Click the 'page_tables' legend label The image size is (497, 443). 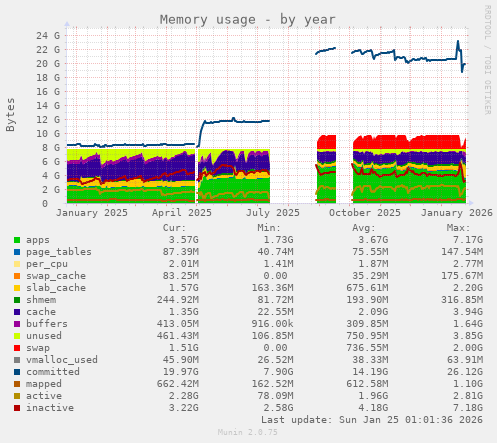pyautogui.click(x=59, y=252)
